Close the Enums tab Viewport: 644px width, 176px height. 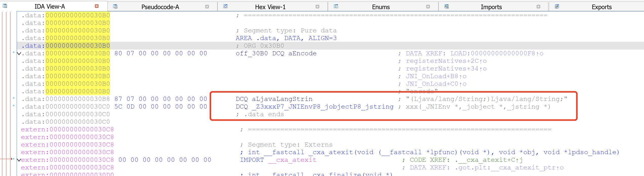coord(428,7)
